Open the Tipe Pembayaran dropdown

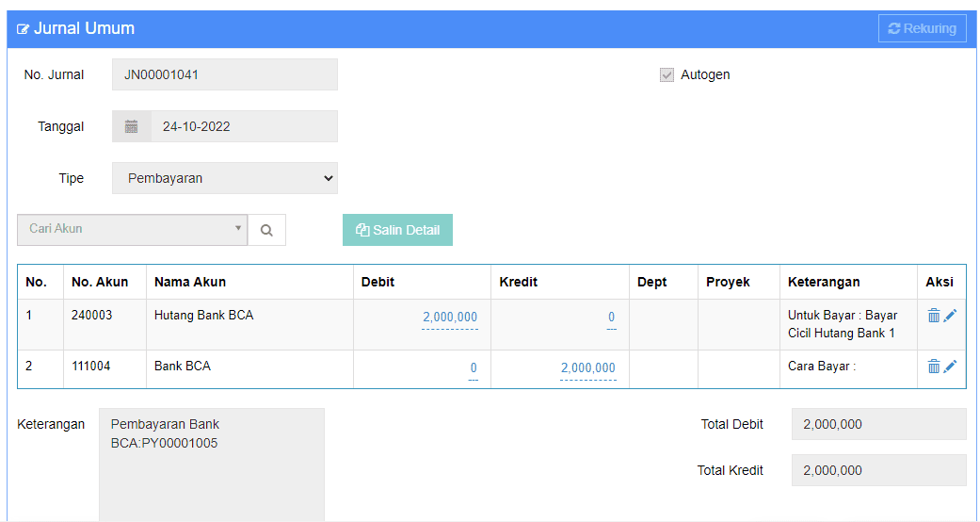(x=225, y=178)
